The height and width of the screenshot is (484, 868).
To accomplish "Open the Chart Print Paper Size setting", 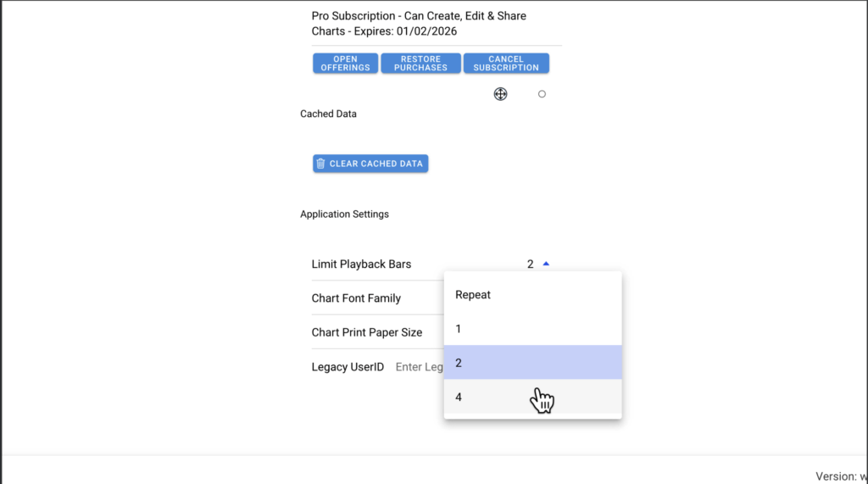I will tap(366, 332).
